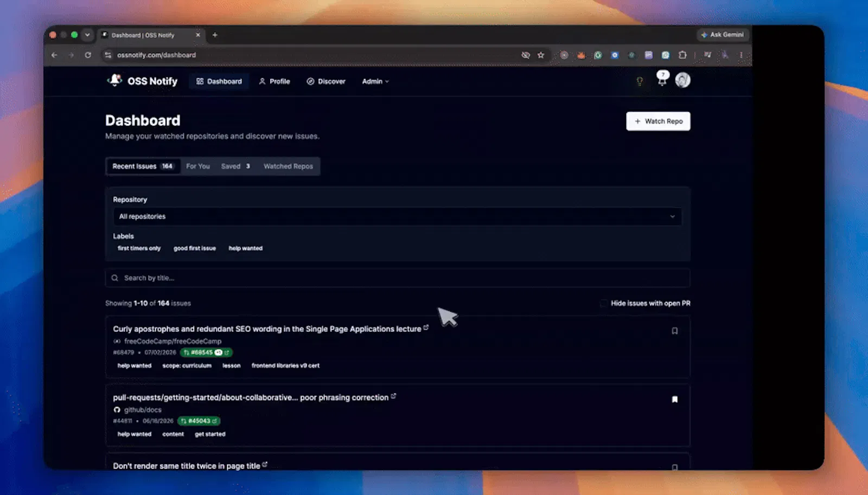
Task: Toggle the help wanted label filter
Action: tap(246, 248)
